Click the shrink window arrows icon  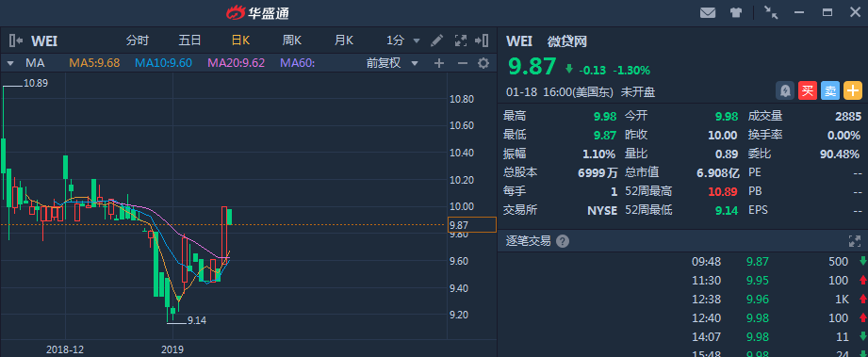click(x=771, y=12)
